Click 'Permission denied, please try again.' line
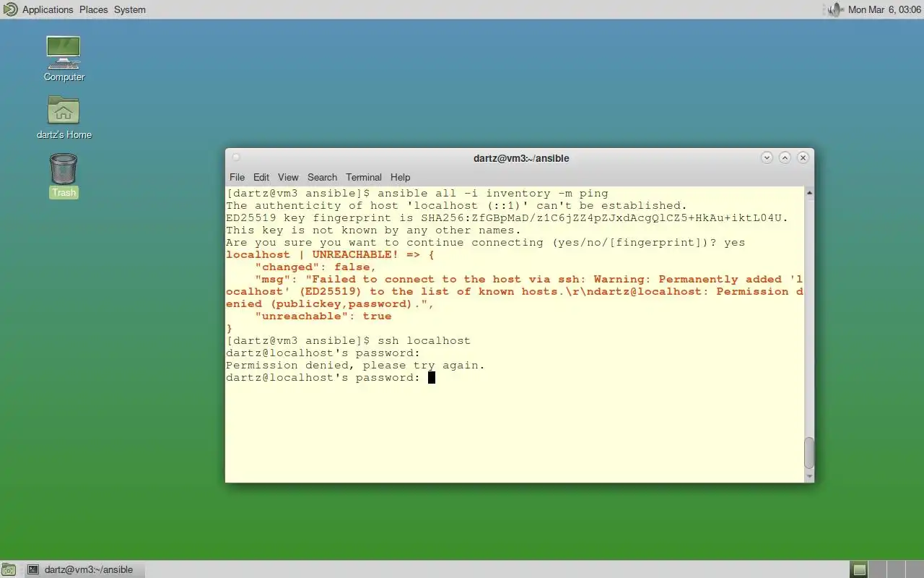 [356, 366]
